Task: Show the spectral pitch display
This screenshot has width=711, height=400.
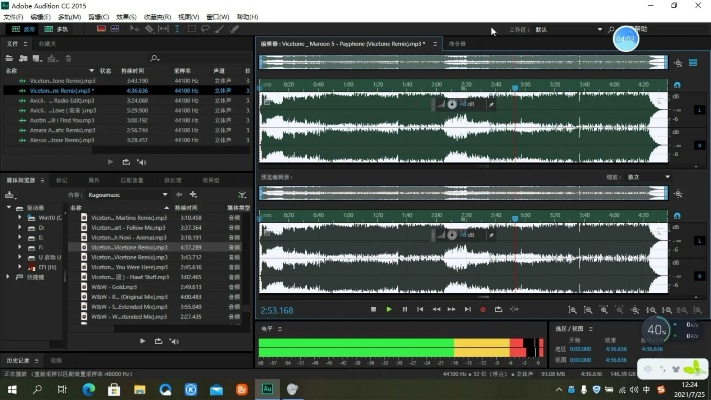Action: [x=115, y=29]
